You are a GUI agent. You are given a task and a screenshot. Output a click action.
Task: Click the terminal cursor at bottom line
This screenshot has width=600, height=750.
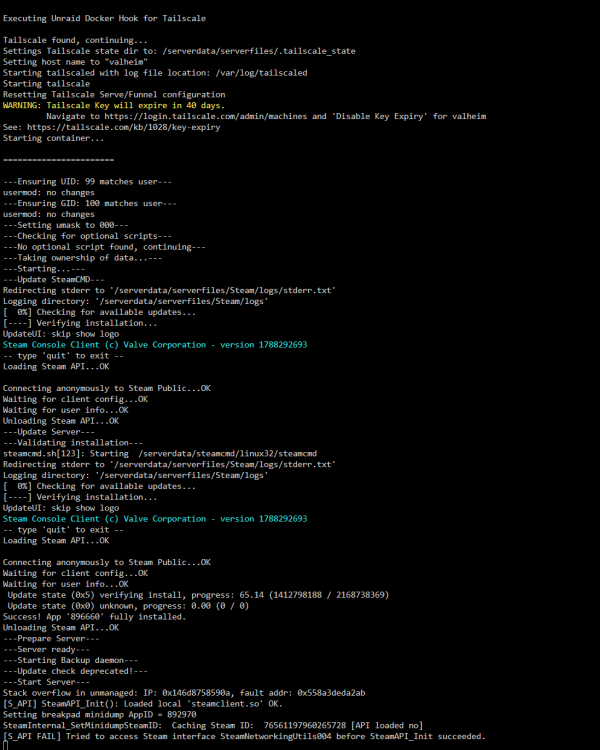click(x=5, y=746)
